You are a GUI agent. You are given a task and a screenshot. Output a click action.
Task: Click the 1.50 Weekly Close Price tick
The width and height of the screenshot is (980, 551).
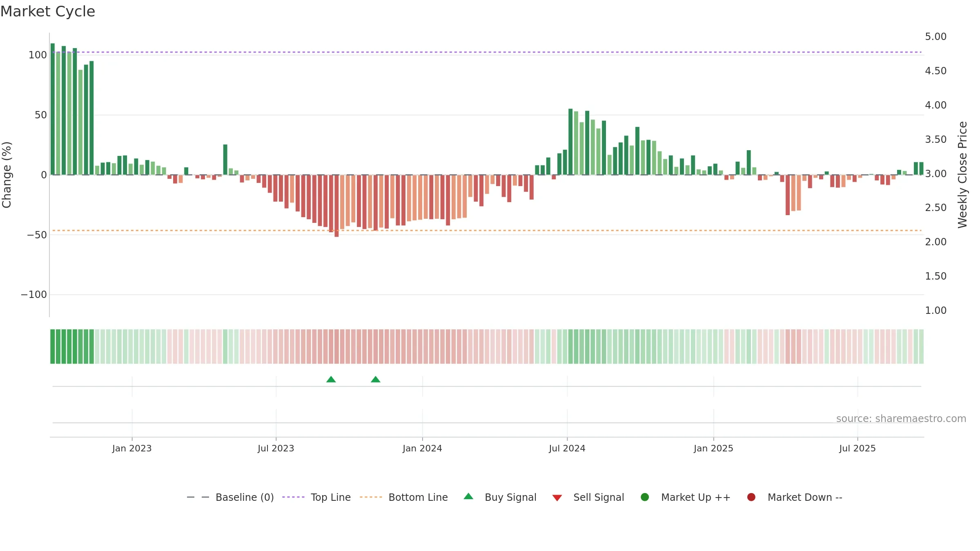pyautogui.click(x=936, y=276)
